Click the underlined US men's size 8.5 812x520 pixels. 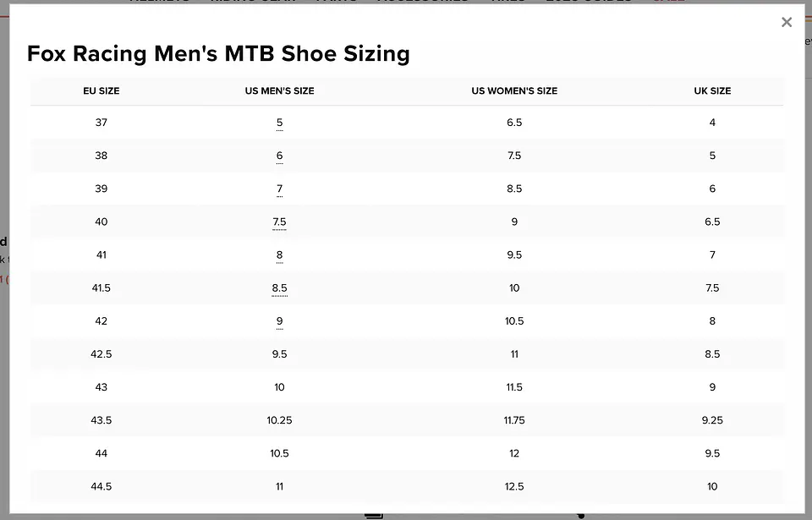[x=280, y=288]
